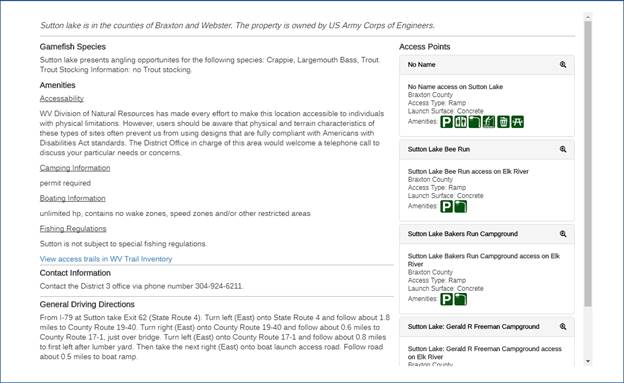
Task: Select Boating Information heading
Action: pyautogui.click(x=72, y=198)
